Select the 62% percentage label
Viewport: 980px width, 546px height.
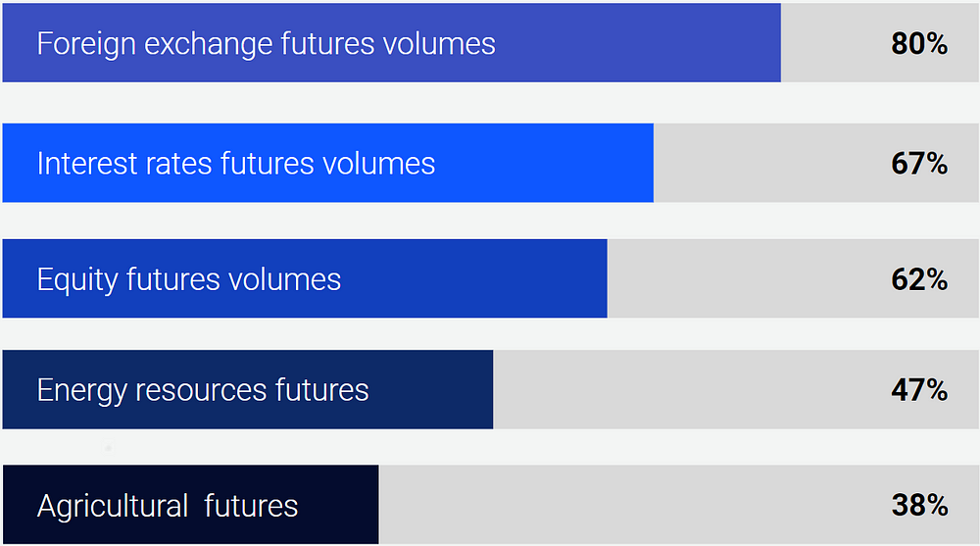919,279
